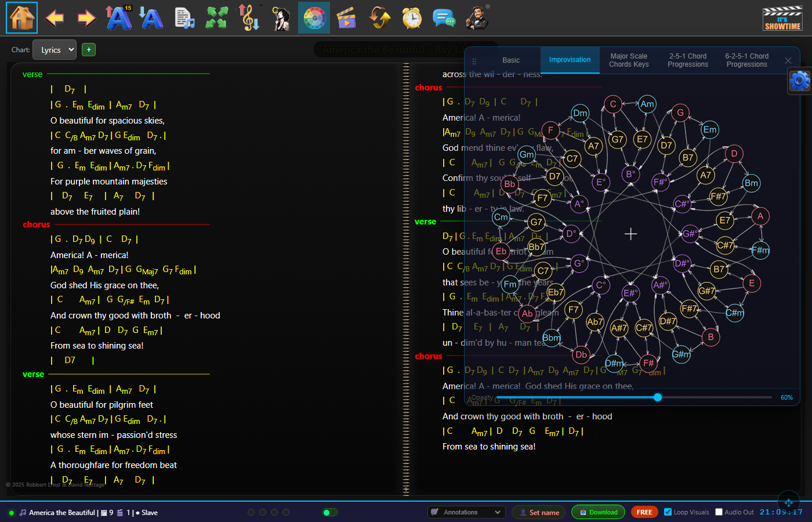Click the green Download button
This screenshot has width=812, height=522.
pyautogui.click(x=599, y=512)
